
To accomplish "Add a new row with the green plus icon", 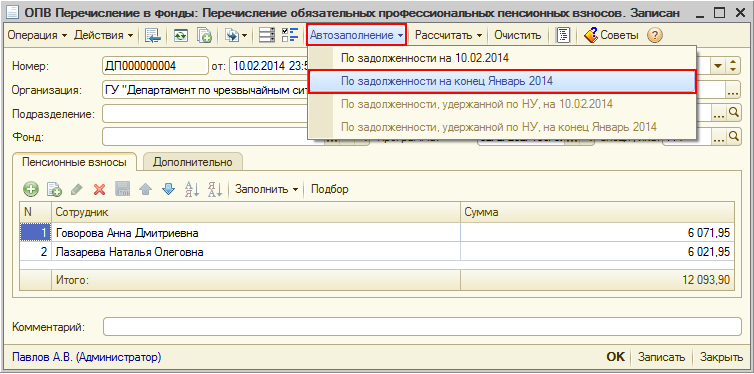I will (x=31, y=189).
